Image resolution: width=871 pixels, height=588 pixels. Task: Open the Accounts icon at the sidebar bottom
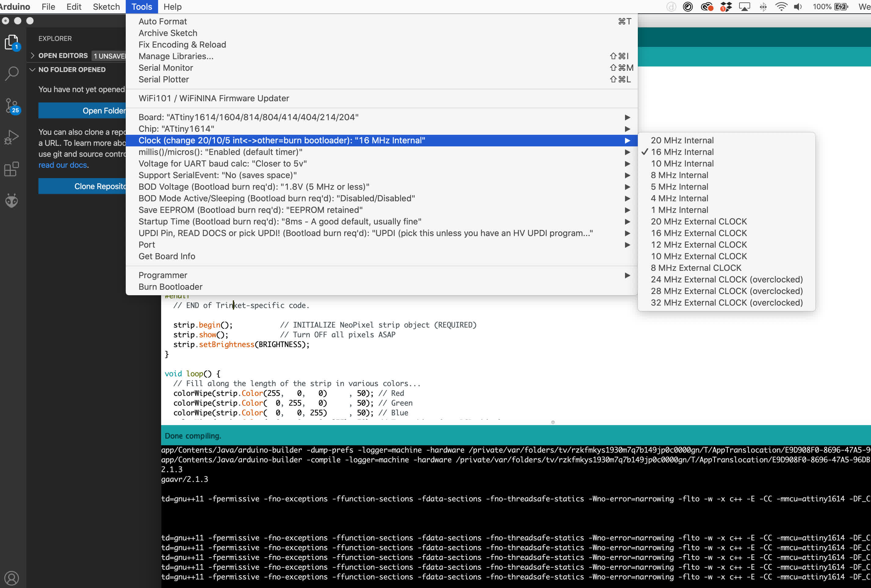pyautogui.click(x=12, y=578)
